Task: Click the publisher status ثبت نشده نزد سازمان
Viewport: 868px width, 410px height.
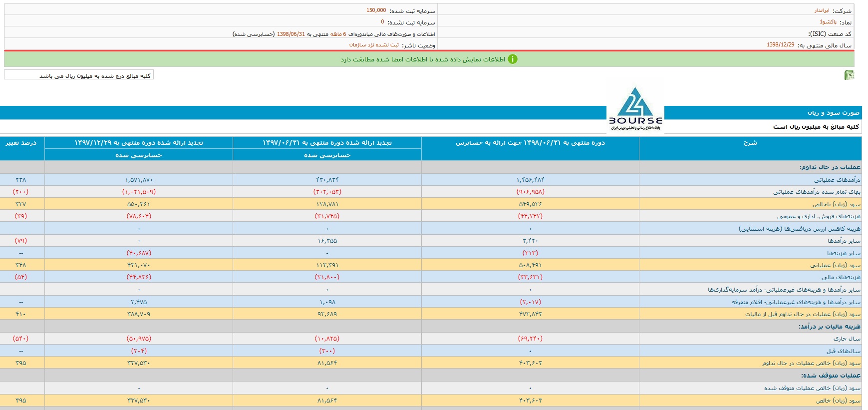Action: (x=374, y=45)
